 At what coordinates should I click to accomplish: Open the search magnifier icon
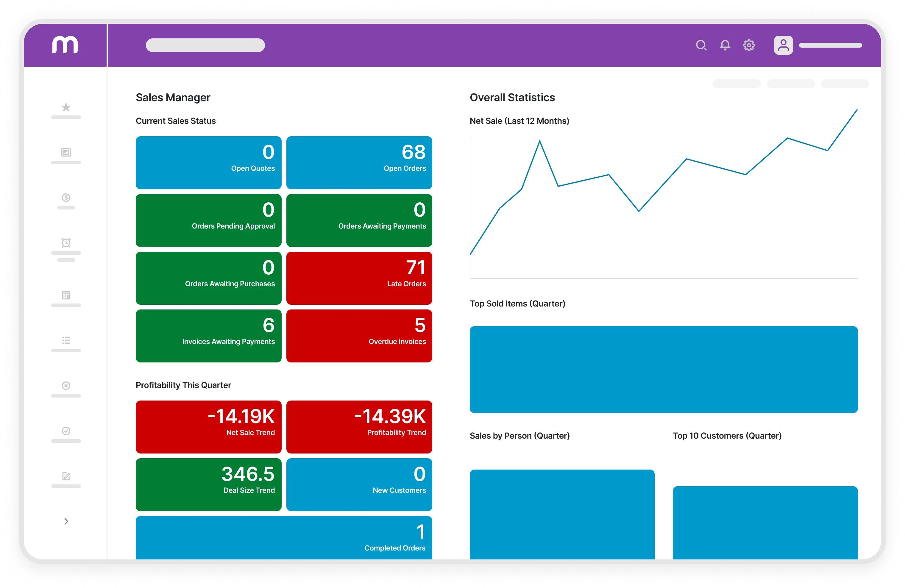(701, 45)
